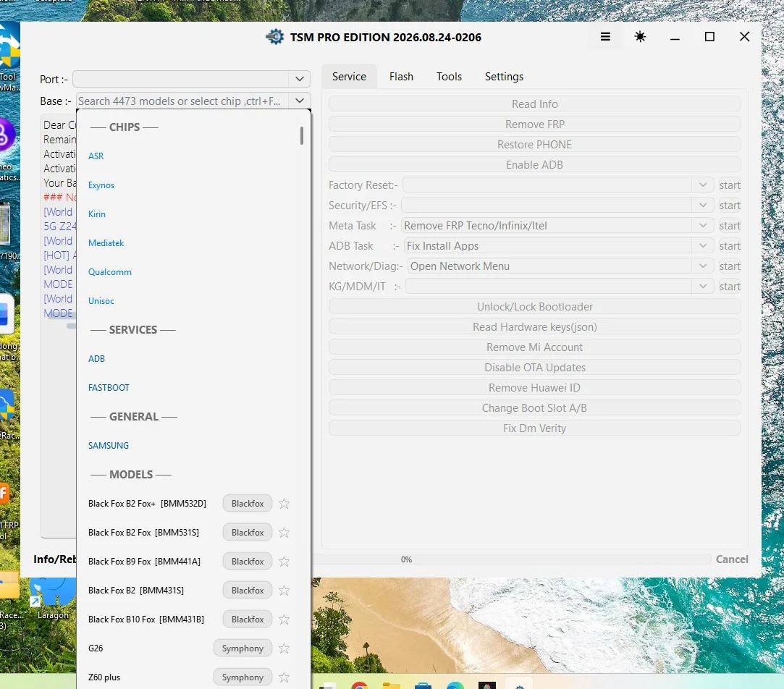Select the Qualcomm chip entry
The width and height of the screenshot is (784, 689).
click(x=110, y=272)
